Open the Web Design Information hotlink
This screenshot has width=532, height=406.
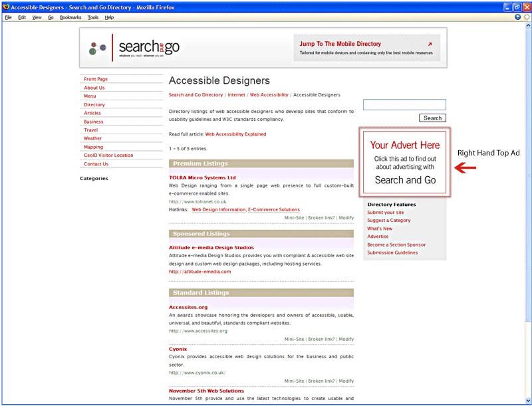point(219,210)
